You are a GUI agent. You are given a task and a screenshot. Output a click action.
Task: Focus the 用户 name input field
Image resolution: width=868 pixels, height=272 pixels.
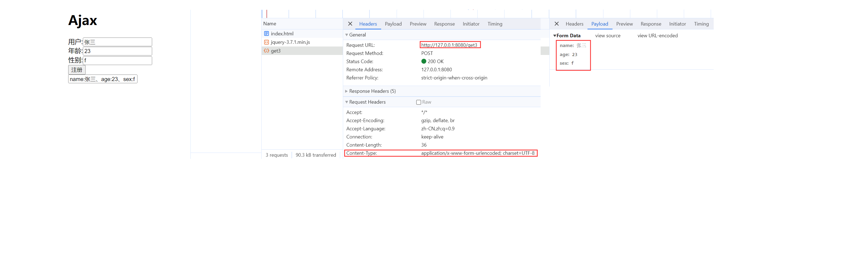tap(117, 42)
